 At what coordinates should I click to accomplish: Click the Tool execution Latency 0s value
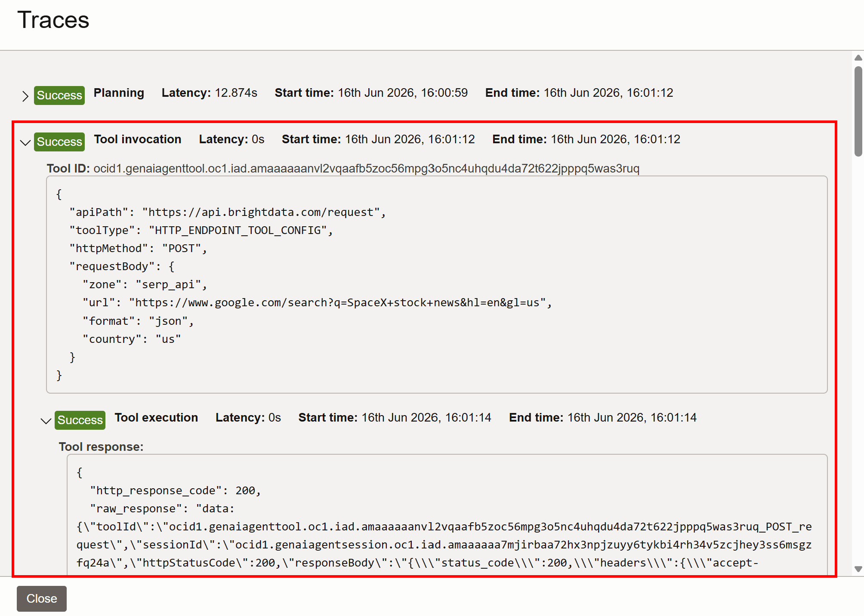coord(275,418)
